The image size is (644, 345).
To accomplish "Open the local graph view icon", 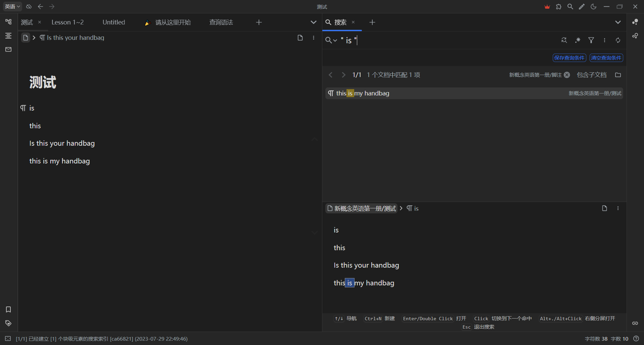I will [635, 36].
